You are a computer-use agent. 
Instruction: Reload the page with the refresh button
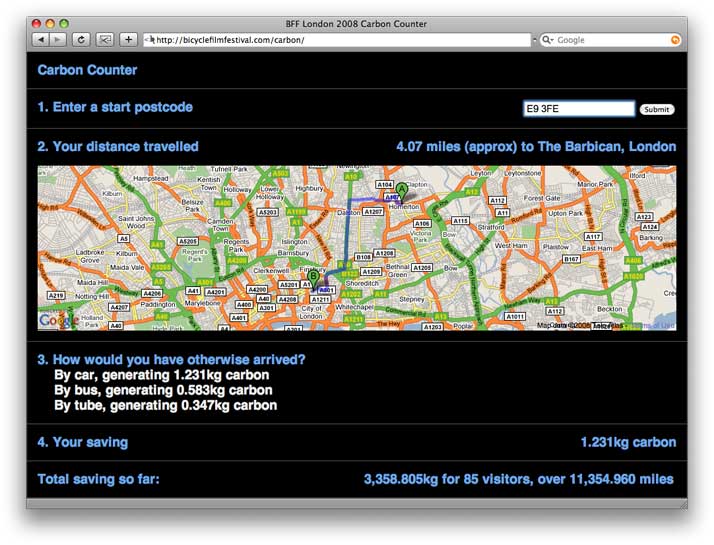(x=80, y=40)
